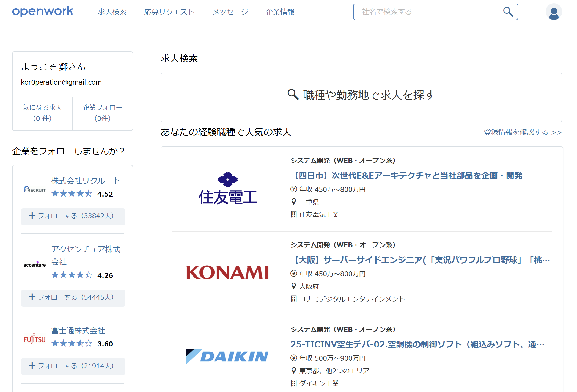Click the Fujitsu company logo
This screenshot has width=577, height=392.
pos(35,339)
